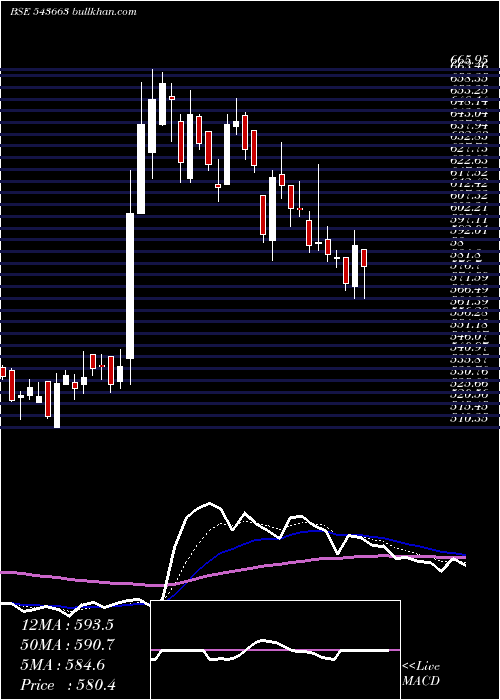Viewport: 500px width, 700px height.
Task: Click the <<Live MACD label
Action: pos(421,674)
